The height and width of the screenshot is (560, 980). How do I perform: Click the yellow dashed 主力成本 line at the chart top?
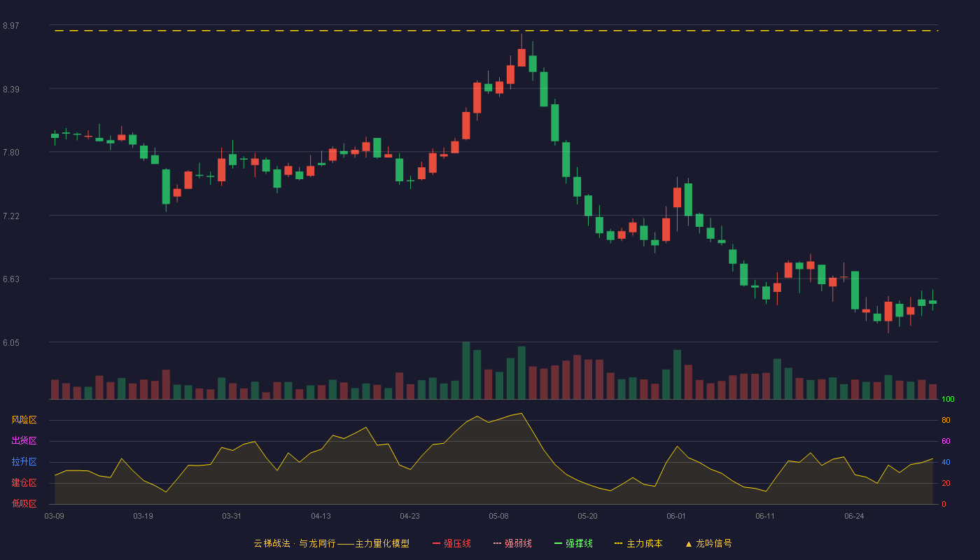click(x=496, y=31)
